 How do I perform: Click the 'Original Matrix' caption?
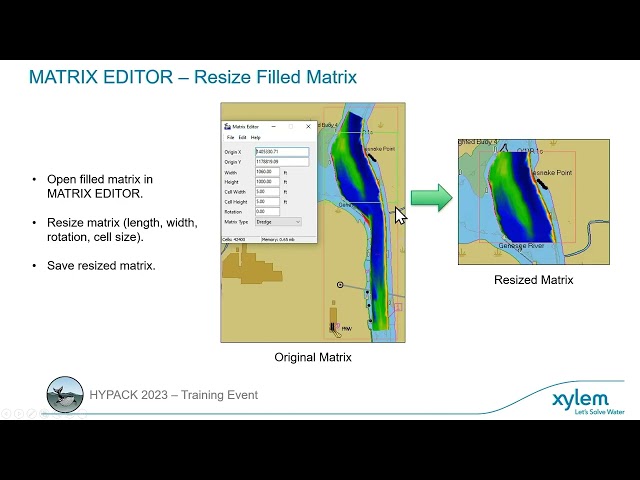313,357
